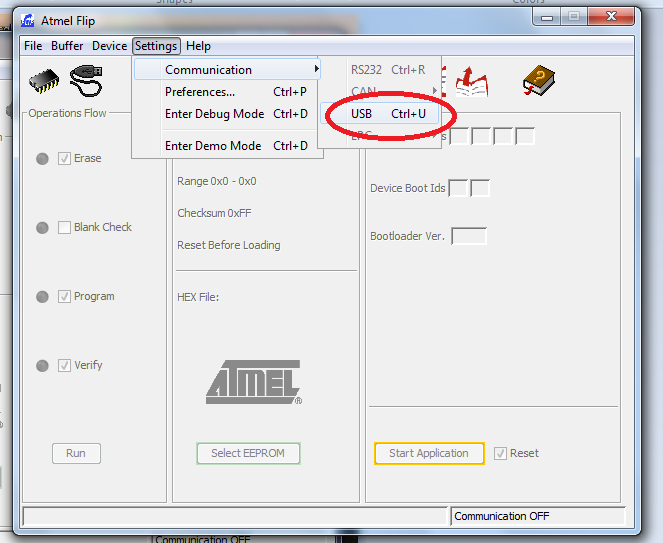This screenshot has height=543, width=663.
Task: Select Enter Demo Mode menu item
Action: coord(227,146)
